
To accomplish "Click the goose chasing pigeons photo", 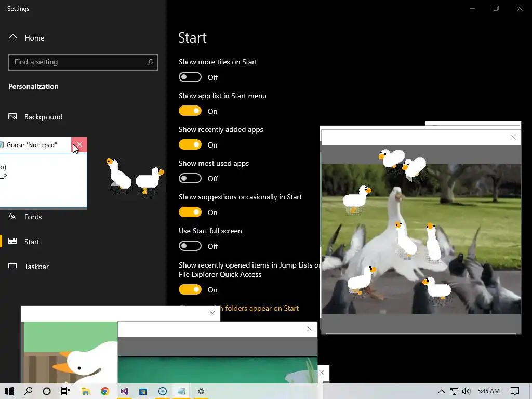I will coord(421,239).
